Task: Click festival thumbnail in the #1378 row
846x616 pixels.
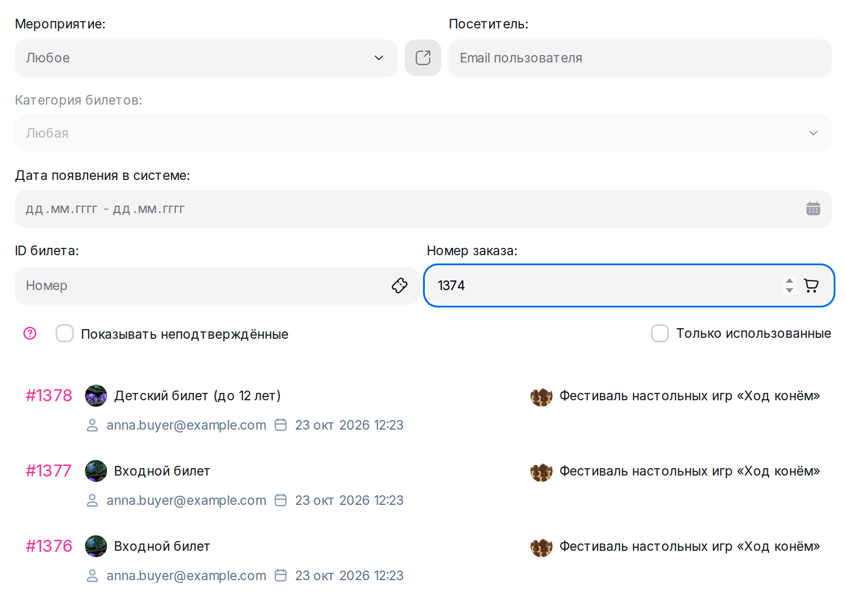Action: [x=541, y=396]
